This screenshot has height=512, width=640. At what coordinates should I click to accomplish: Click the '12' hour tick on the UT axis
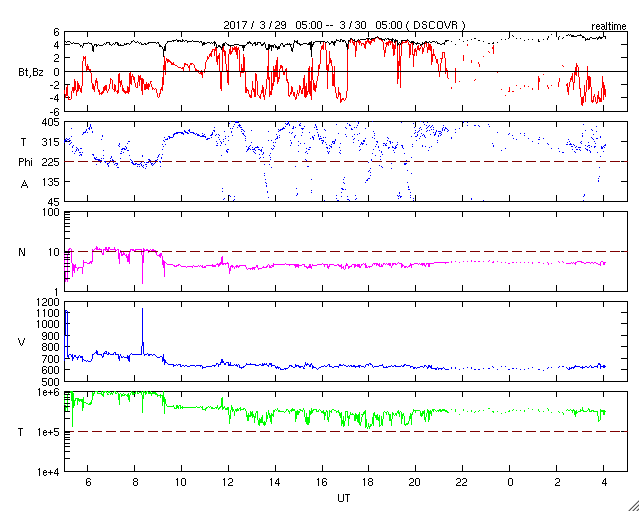tap(228, 482)
